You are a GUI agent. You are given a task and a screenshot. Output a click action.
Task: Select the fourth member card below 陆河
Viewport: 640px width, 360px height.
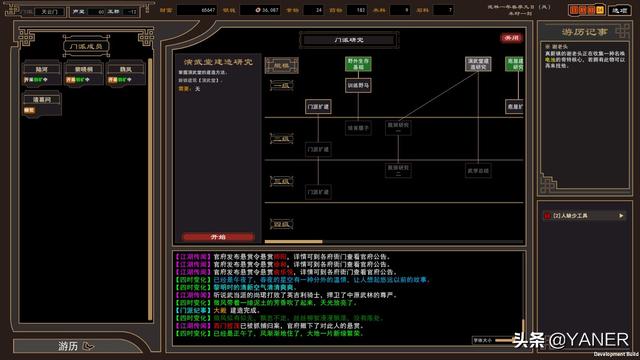[42, 104]
